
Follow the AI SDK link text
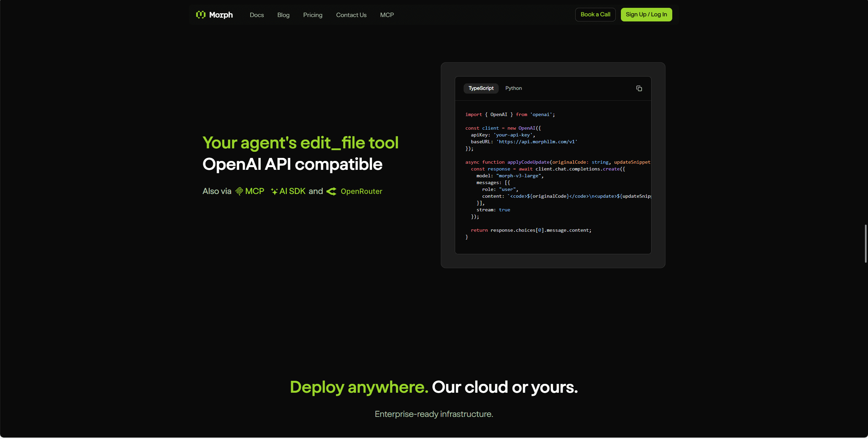(292, 191)
